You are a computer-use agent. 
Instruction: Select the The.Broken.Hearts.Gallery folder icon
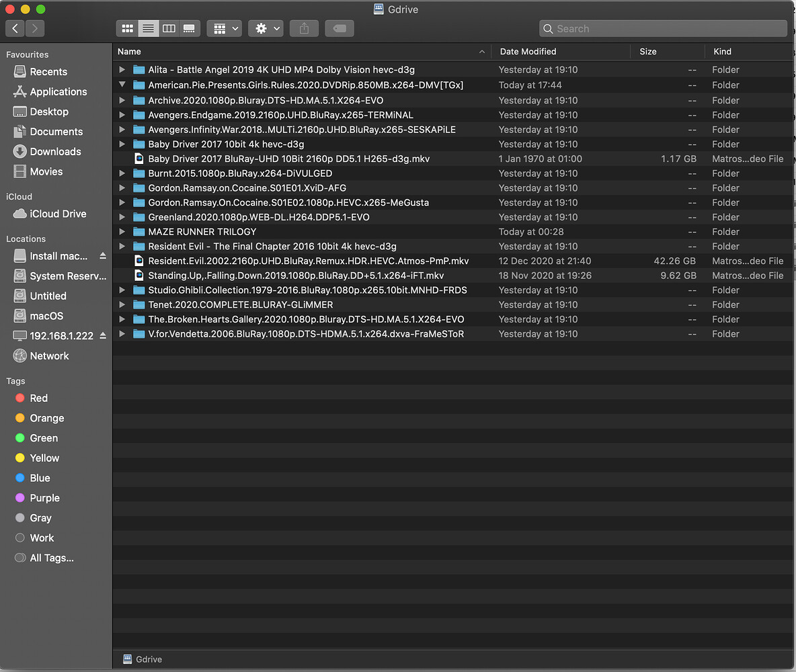point(138,319)
